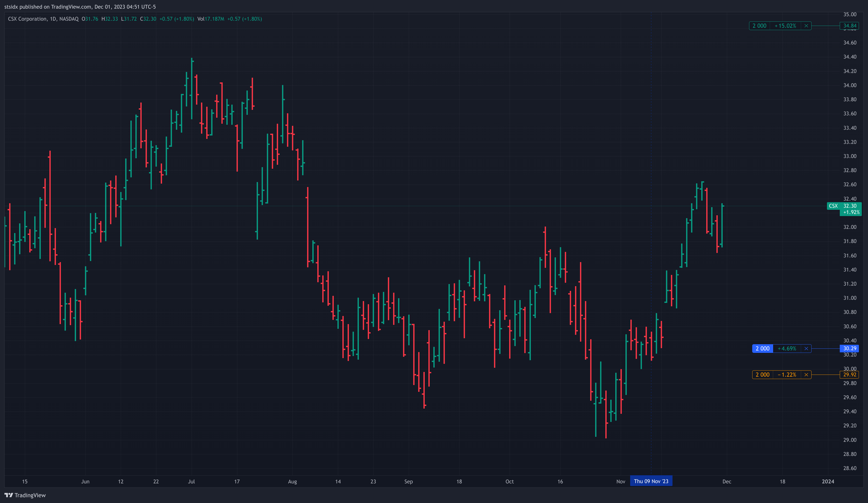Click the published-on header text
868x503 pixels.
pos(80,7)
